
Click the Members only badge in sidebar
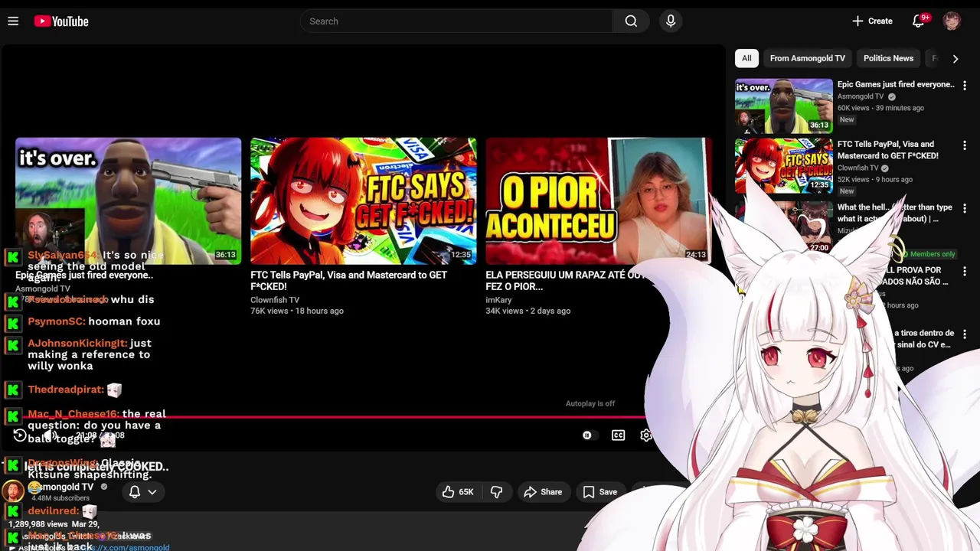928,254
